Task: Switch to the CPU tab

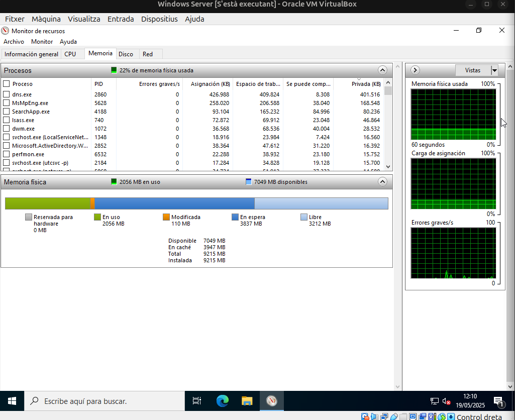Action: point(70,54)
